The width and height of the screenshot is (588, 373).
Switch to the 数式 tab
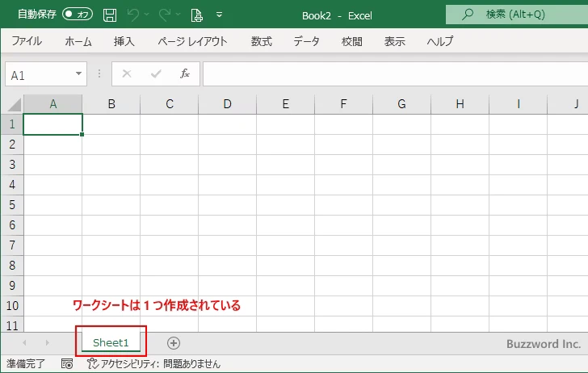(x=262, y=41)
